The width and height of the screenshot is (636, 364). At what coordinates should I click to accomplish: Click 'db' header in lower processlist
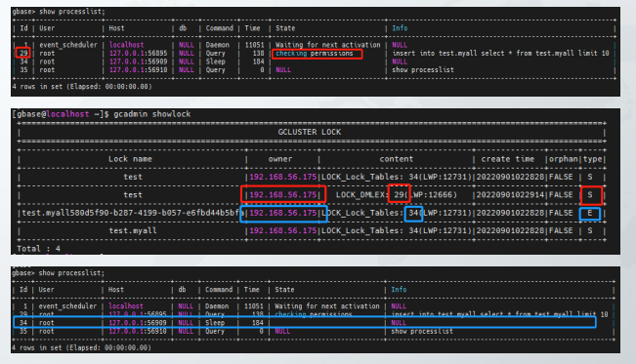[182, 290]
